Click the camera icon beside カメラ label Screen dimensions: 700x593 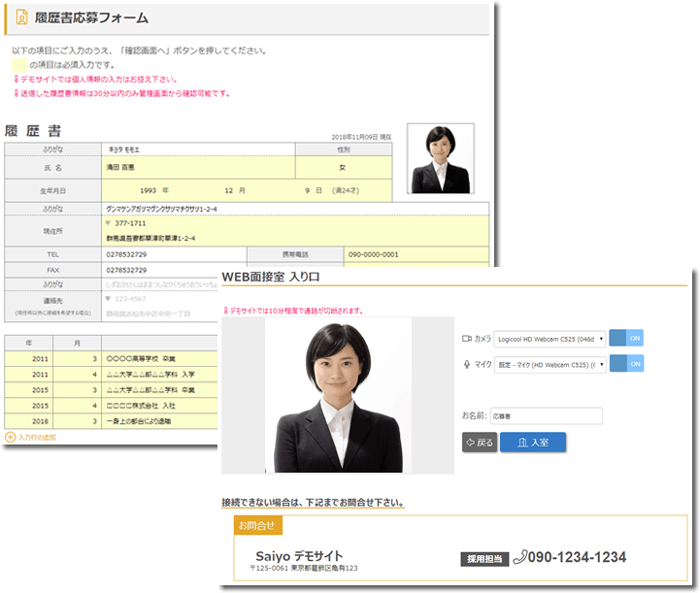(466, 339)
